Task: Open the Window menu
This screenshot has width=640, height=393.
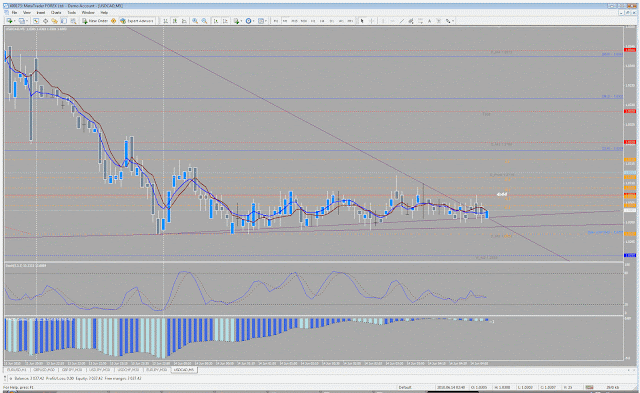Action: 88,13
